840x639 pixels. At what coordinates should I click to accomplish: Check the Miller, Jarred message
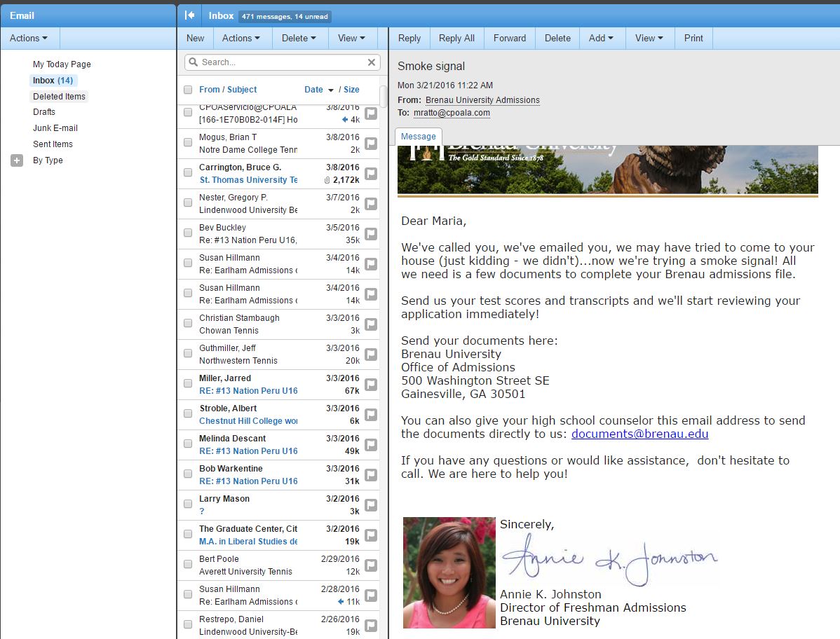(188, 383)
